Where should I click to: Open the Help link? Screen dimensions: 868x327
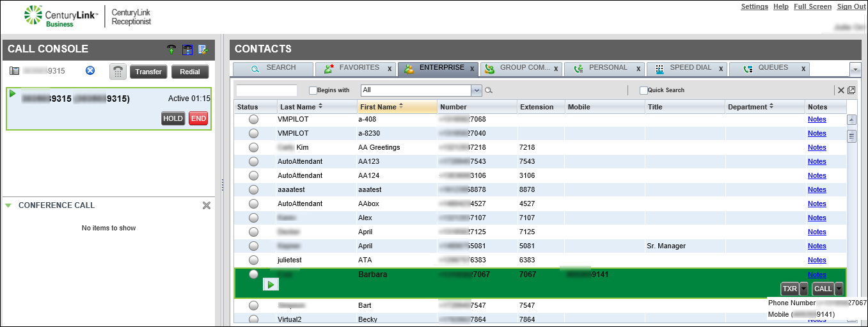[x=781, y=6]
